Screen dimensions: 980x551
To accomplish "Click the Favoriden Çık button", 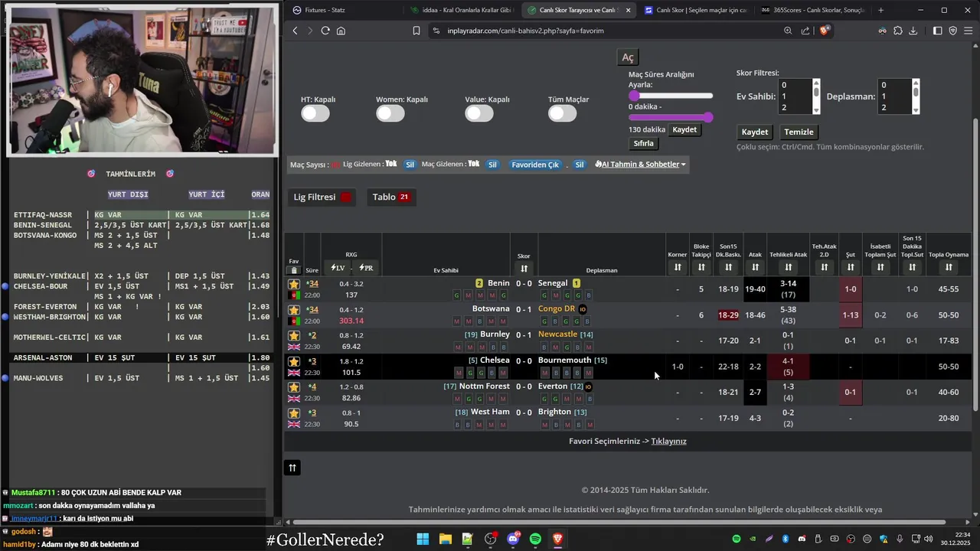I will coord(535,165).
